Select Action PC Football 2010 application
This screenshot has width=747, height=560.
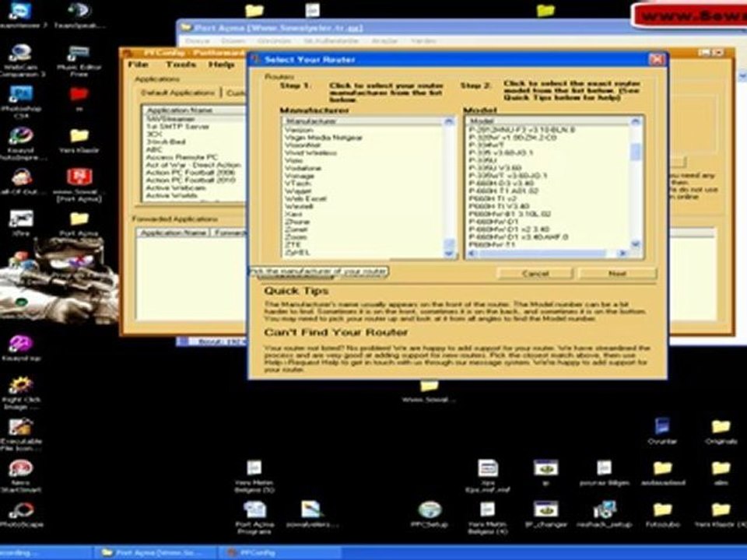click(190, 180)
